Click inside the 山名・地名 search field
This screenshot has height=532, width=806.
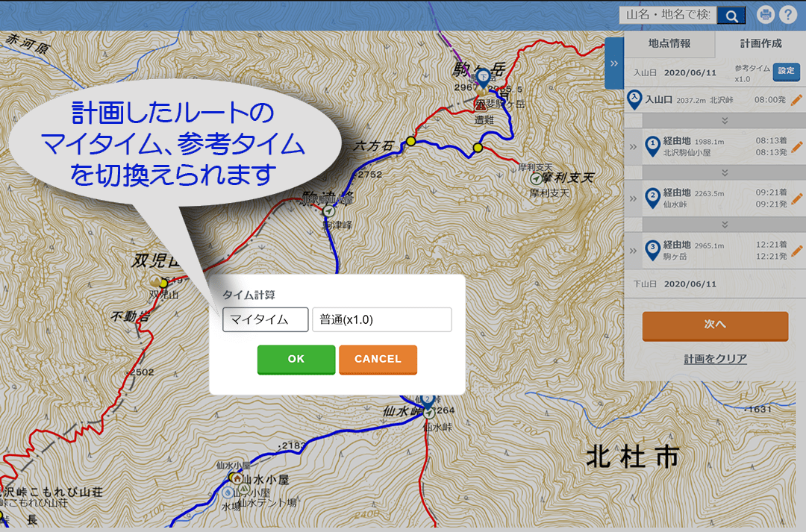pyautogui.click(x=666, y=14)
